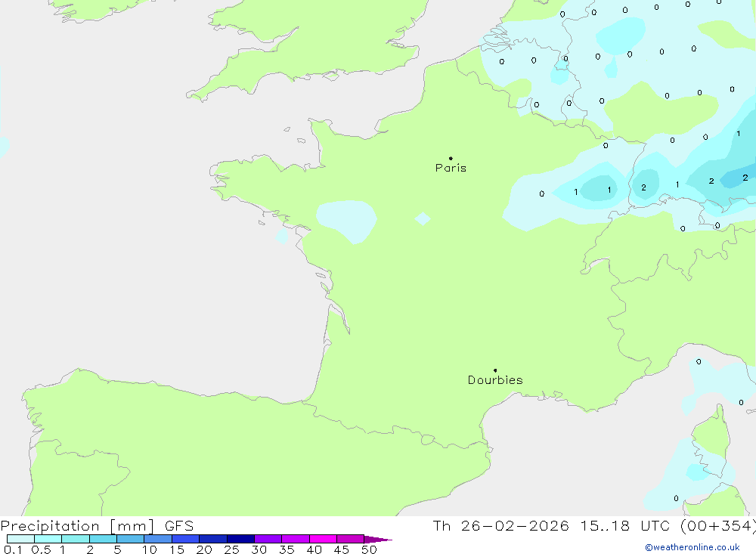Pick the magenta swatch between 40 and 45
The height and width of the screenshot is (554, 756).
pyautogui.click(x=323, y=539)
